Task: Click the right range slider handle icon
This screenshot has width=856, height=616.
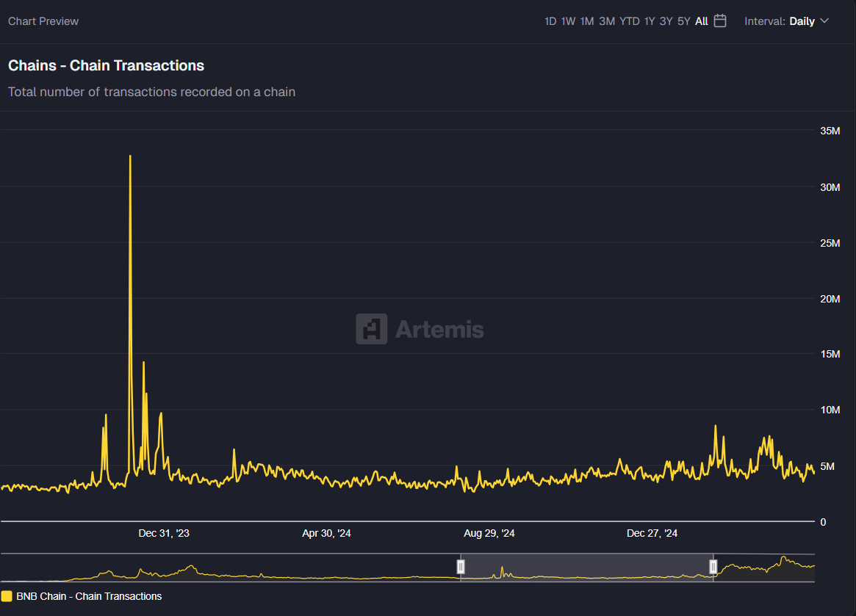Action: [x=713, y=566]
